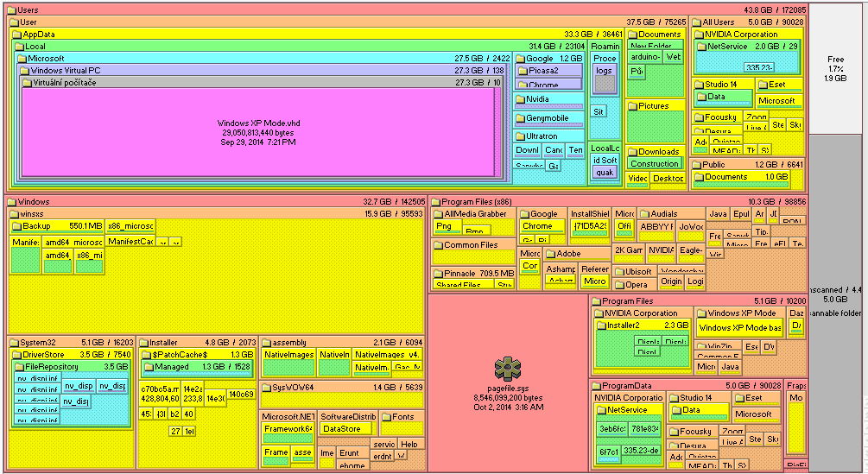
Task: Open the Fonts folder
Action: [402, 417]
